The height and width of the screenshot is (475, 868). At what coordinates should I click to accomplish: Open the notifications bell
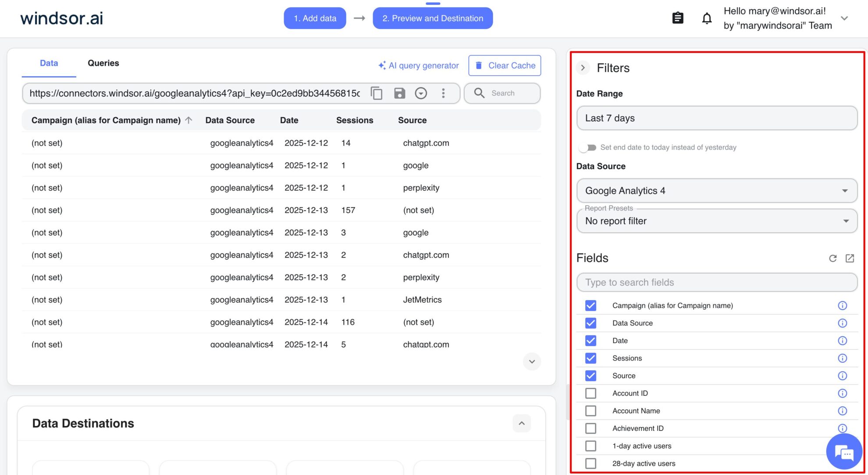click(x=707, y=18)
